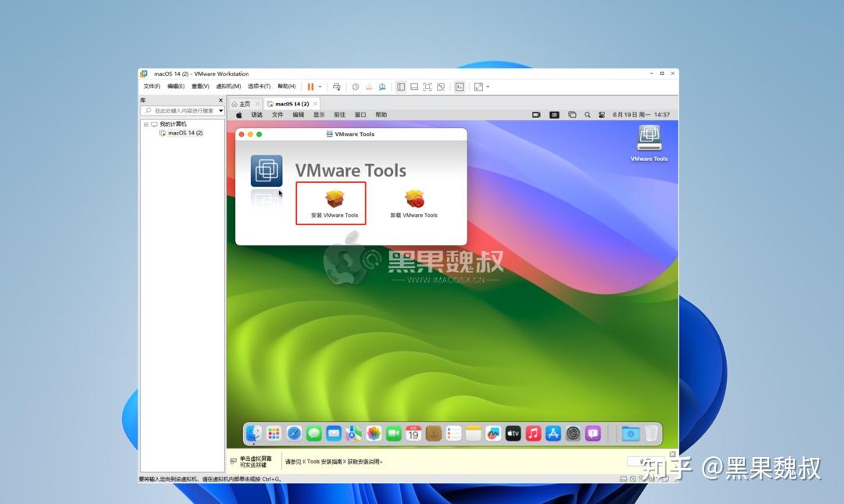Send Ctrl+Alt+Del to the virtual machine
The width and height of the screenshot is (844, 504).
click(338, 87)
